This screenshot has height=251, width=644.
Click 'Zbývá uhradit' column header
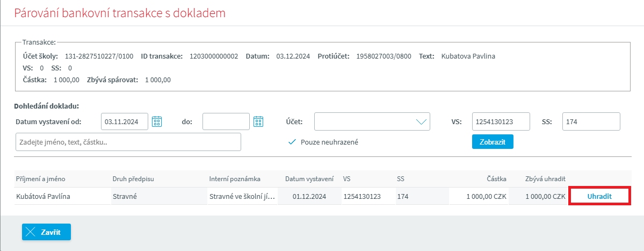pos(545,178)
